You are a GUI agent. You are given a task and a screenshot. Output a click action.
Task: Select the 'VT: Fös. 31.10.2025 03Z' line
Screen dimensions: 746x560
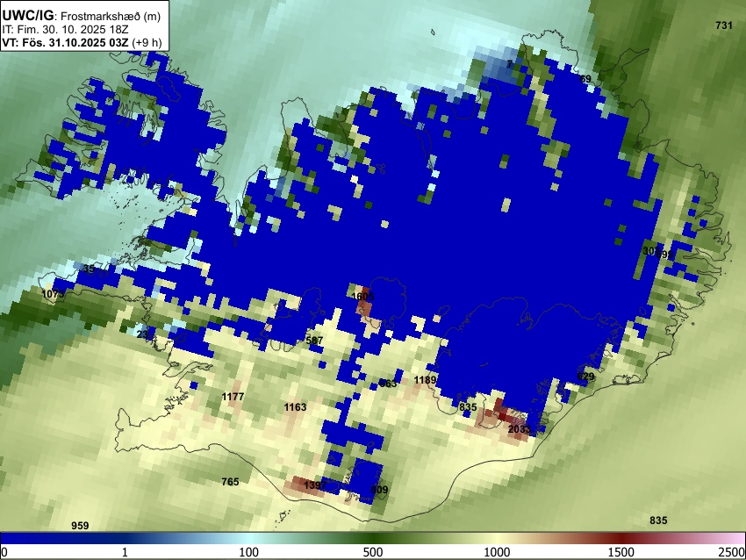(x=65, y=42)
